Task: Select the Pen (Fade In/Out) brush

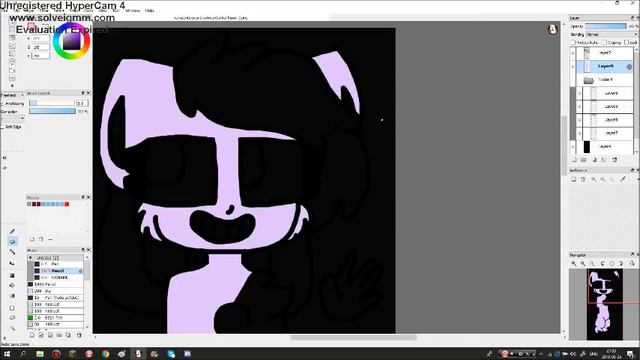Action: (56, 298)
